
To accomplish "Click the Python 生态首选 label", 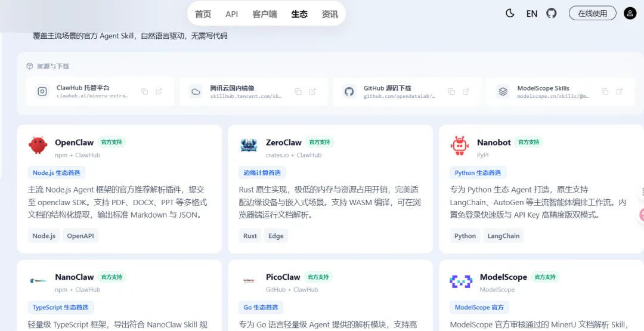I will (x=478, y=172).
